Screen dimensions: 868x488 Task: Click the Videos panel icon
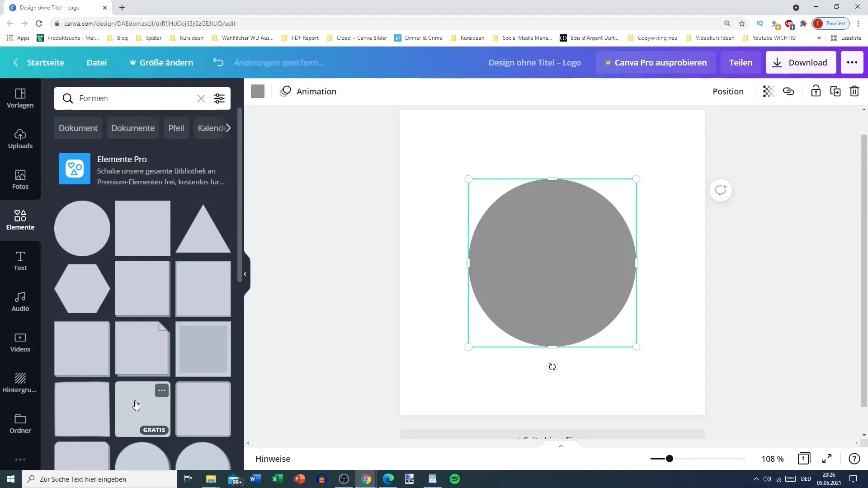tap(20, 342)
